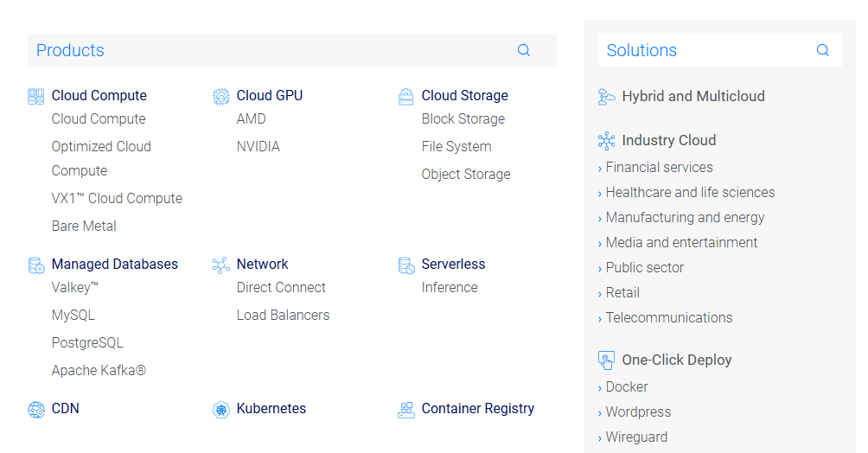Click the Cloud Storage icon

pyautogui.click(x=405, y=96)
